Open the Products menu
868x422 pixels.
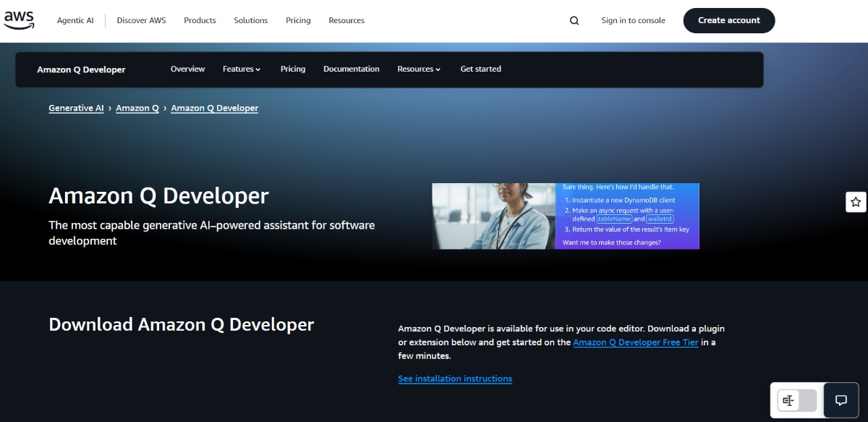point(200,20)
